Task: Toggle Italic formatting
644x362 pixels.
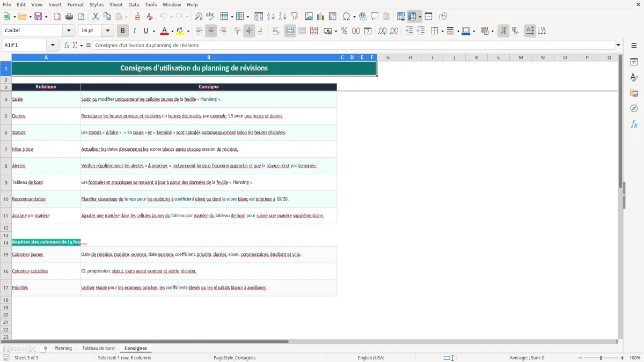Action: pyautogui.click(x=135, y=31)
